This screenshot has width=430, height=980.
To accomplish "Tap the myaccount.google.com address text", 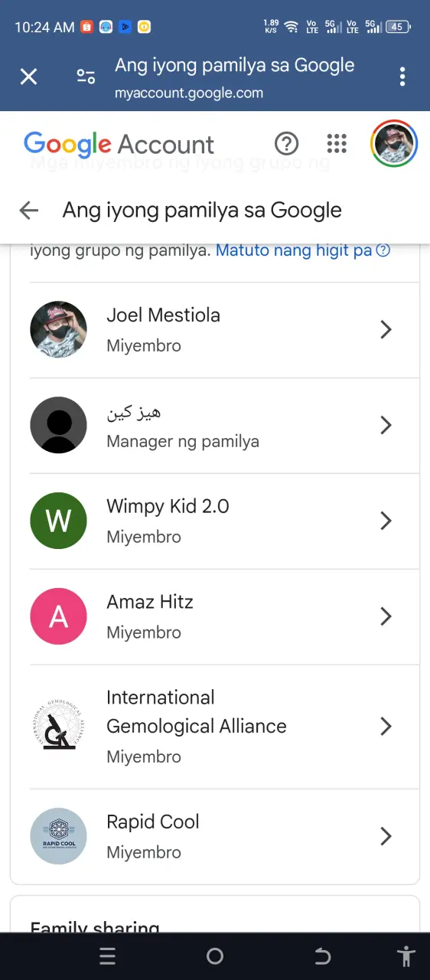I will point(189,93).
